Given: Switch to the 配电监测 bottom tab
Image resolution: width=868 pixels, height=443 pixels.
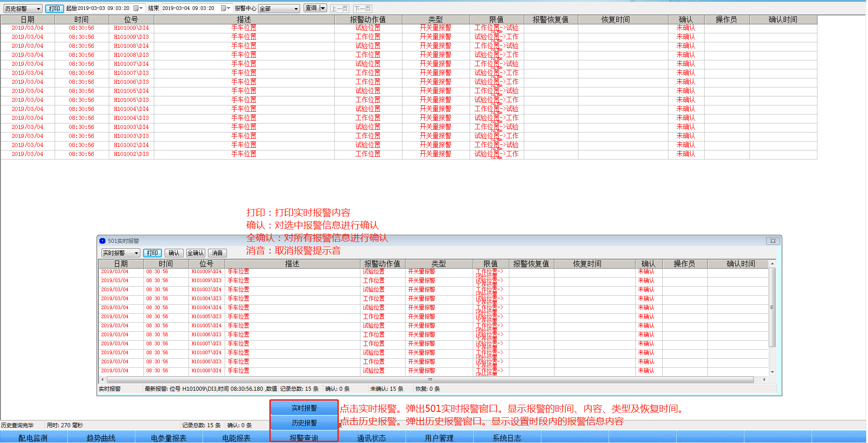Looking at the screenshot, I should click(33, 438).
